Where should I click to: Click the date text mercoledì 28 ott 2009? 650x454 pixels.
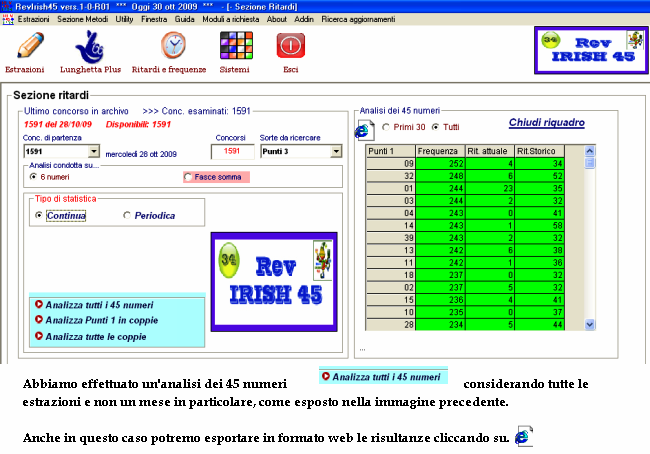[x=141, y=154]
